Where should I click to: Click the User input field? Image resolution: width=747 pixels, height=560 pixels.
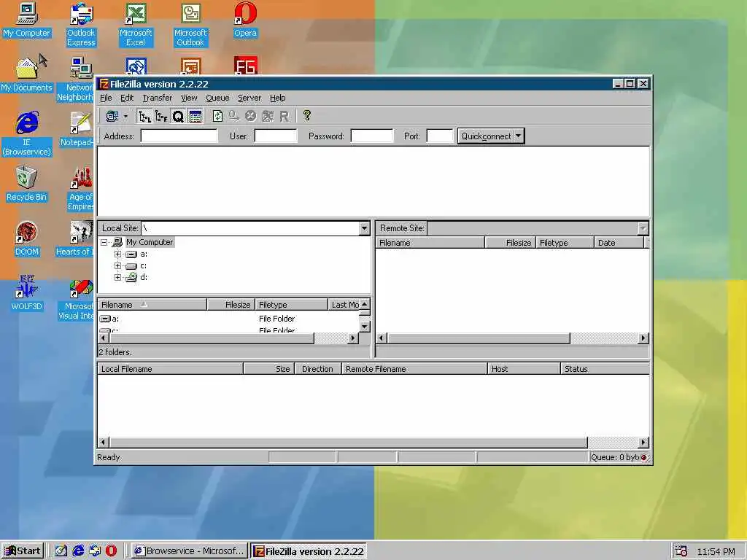[276, 136]
